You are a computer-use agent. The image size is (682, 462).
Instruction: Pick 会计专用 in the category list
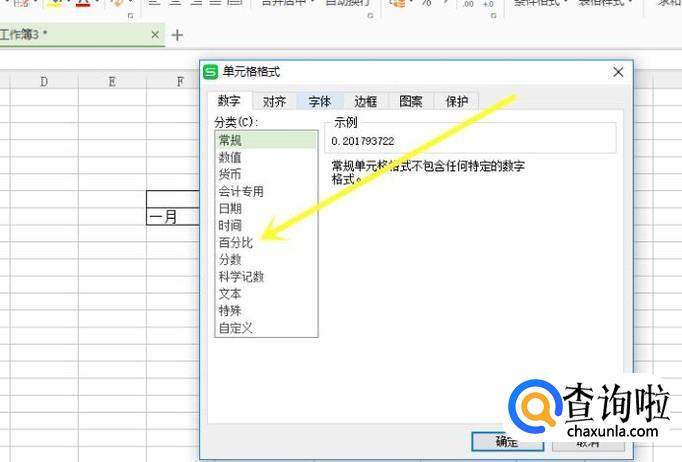241,192
